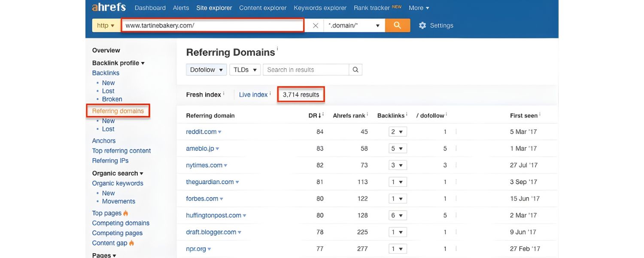Screen dimensions: 644x258
Task: Click the orange search button
Action: pyautogui.click(x=397, y=25)
